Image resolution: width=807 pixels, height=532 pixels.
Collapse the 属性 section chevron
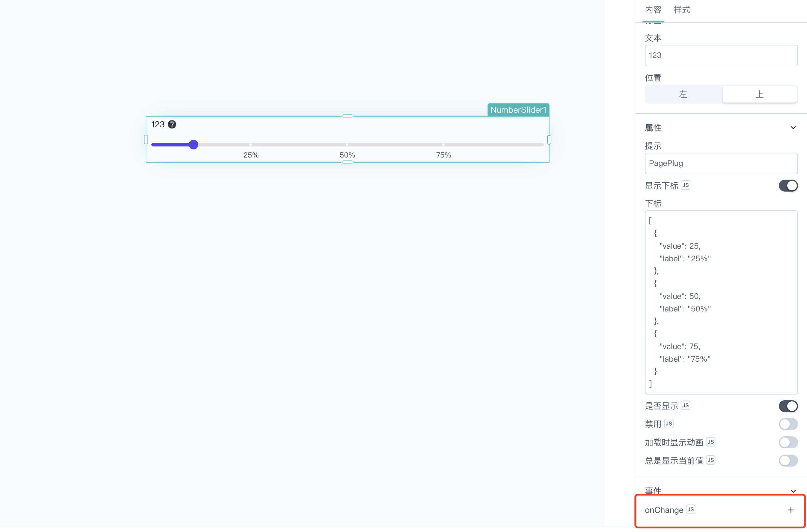[x=793, y=128]
